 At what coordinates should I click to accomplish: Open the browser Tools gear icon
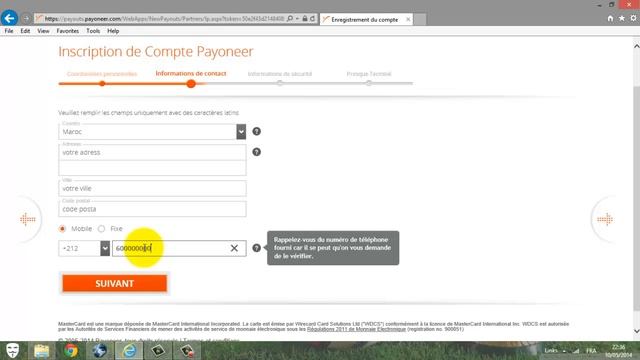click(x=633, y=18)
